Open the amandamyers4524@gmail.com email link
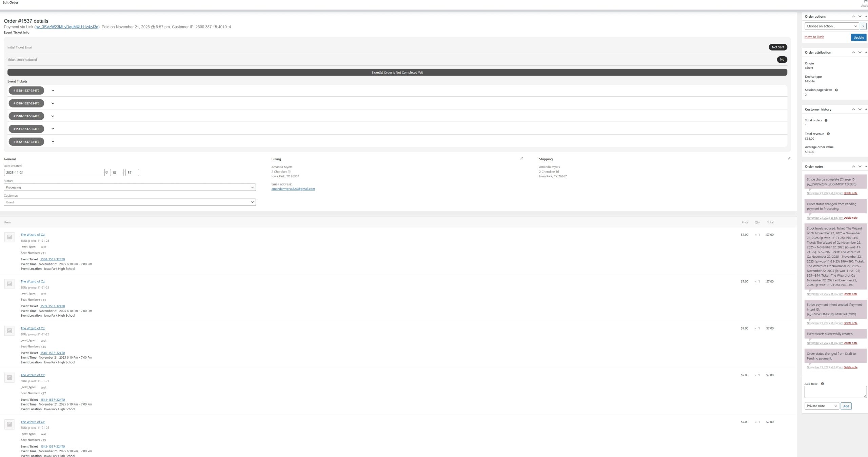The height and width of the screenshot is (457, 868). coord(293,189)
